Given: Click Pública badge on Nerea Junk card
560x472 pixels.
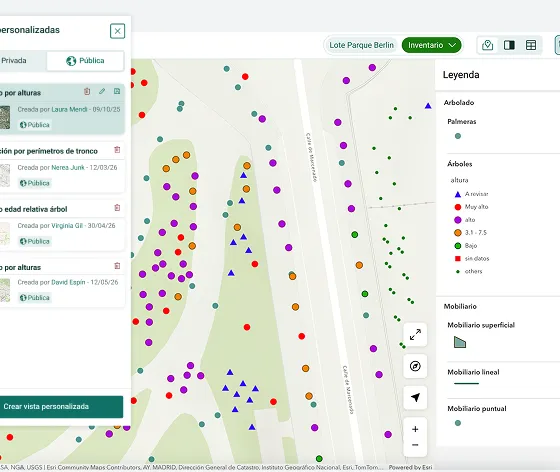Looking at the screenshot, I should tap(35, 183).
